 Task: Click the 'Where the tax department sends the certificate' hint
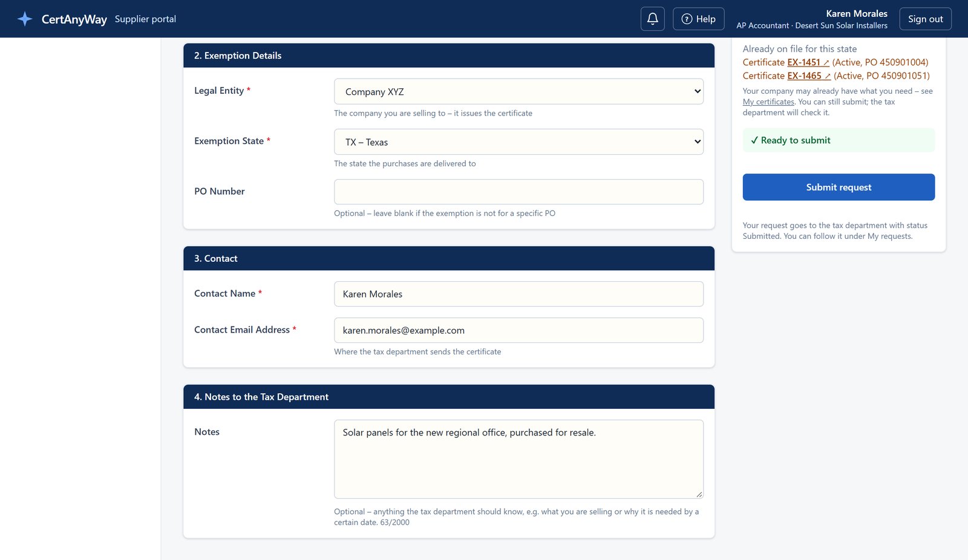coord(417,352)
